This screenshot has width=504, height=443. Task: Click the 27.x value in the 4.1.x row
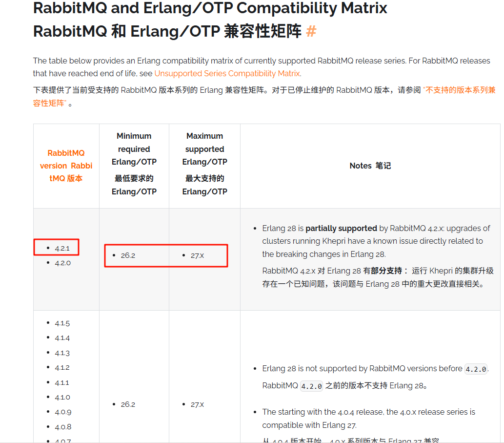pos(197,404)
